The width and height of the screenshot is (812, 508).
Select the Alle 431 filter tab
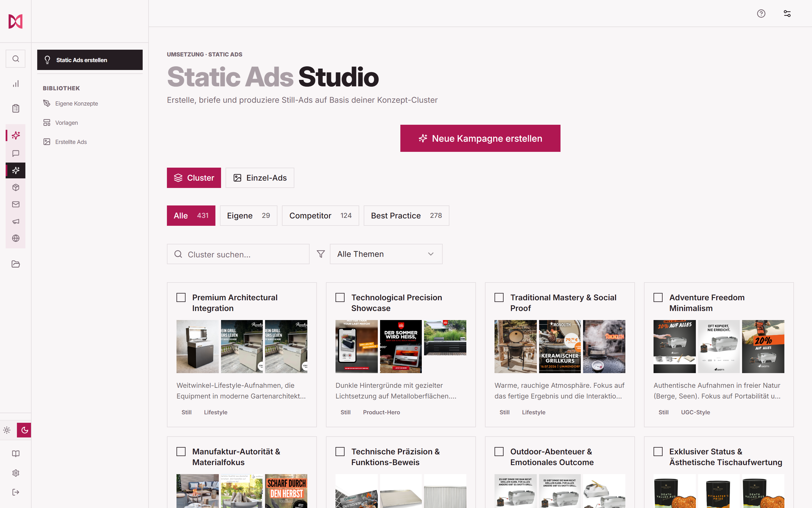pos(191,216)
